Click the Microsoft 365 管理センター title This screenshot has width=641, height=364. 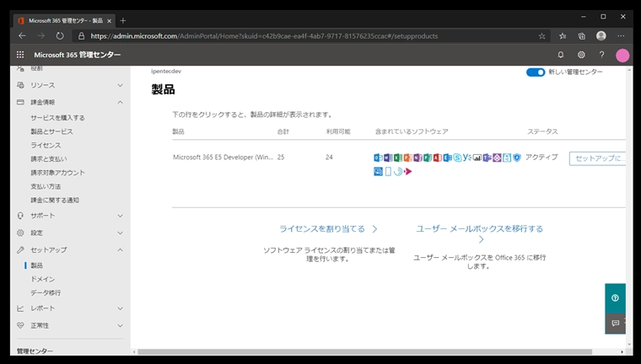pyautogui.click(x=78, y=55)
